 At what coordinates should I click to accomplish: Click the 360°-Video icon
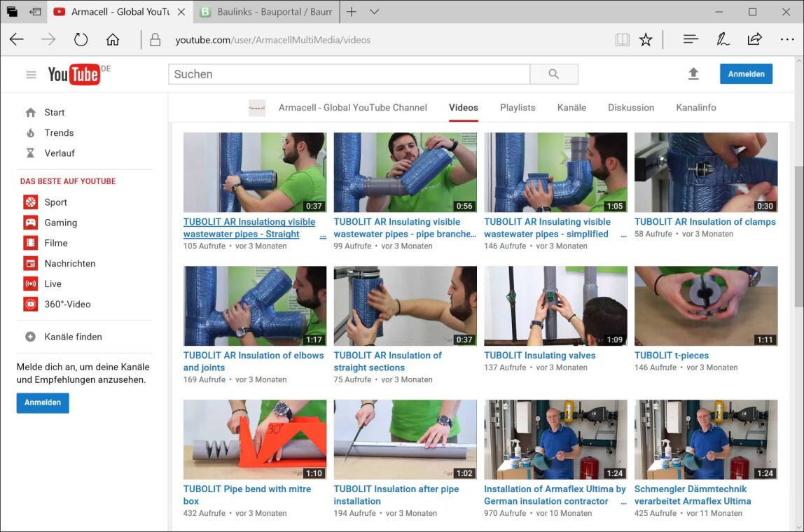[31, 304]
